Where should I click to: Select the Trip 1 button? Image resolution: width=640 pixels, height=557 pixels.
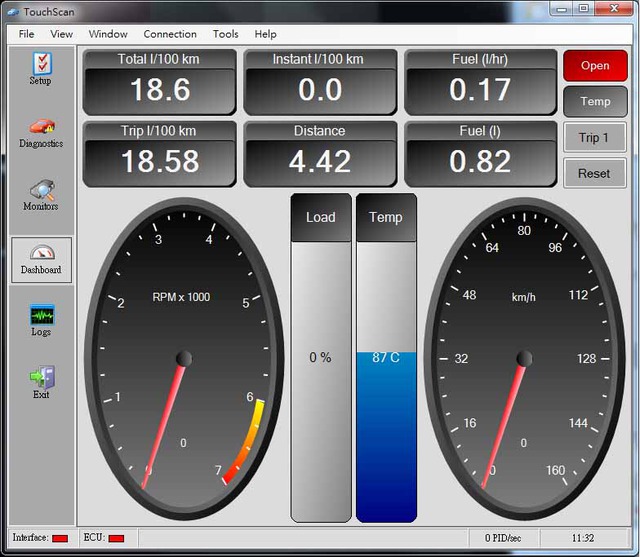click(595, 137)
